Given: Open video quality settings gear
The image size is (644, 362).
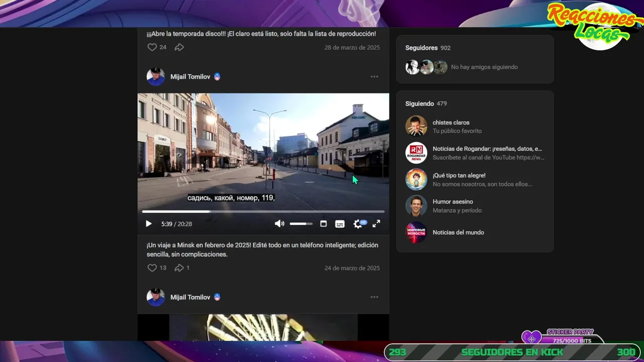Looking at the screenshot, I should (358, 224).
